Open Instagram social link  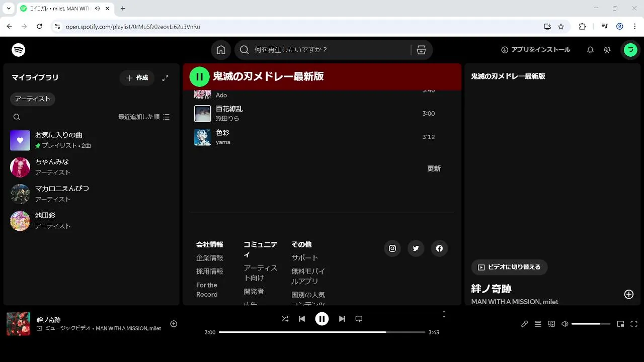pos(392,248)
